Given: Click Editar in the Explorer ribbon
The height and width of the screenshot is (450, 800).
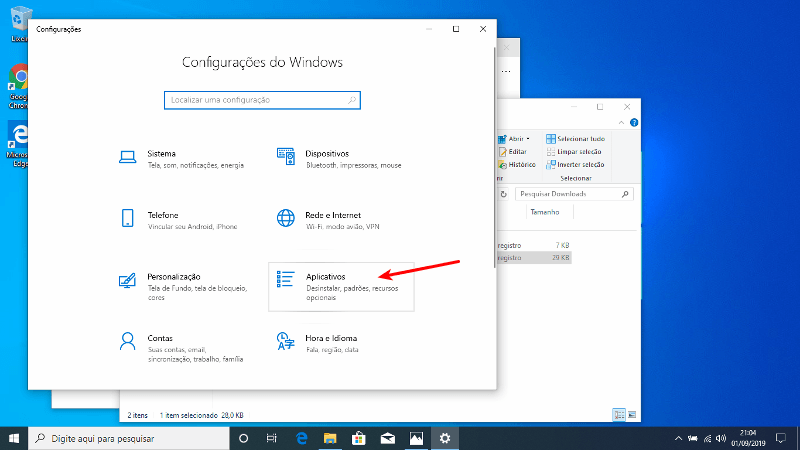Looking at the screenshot, I should (513, 152).
